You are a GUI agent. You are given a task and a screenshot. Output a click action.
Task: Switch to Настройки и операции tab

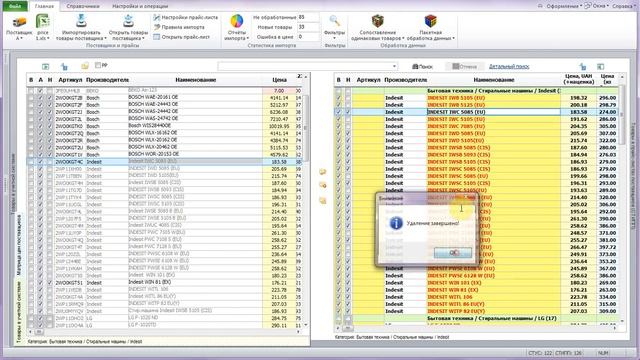pyautogui.click(x=140, y=6)
